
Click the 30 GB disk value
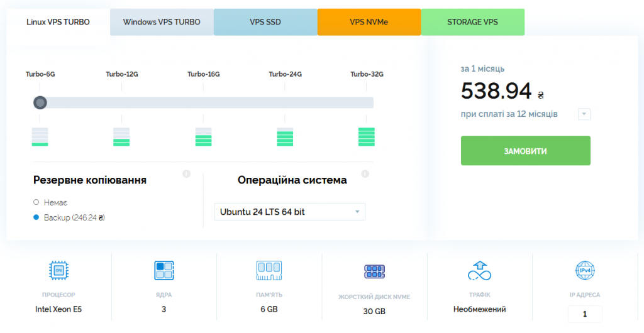pyautogui.click(x=374, y=312)
